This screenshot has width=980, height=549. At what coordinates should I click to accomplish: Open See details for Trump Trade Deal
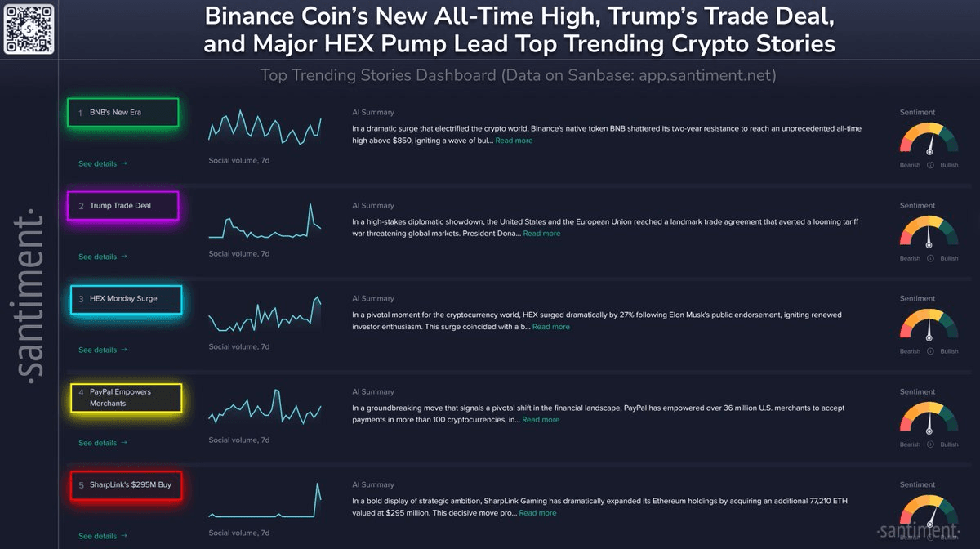point(103,257)
